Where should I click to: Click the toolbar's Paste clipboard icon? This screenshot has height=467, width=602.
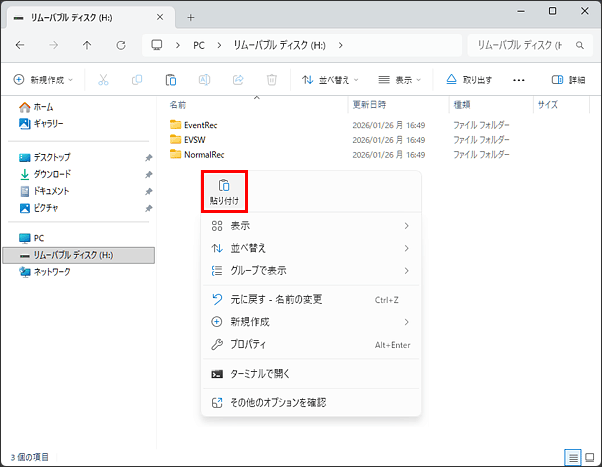[x=170, y=79]
